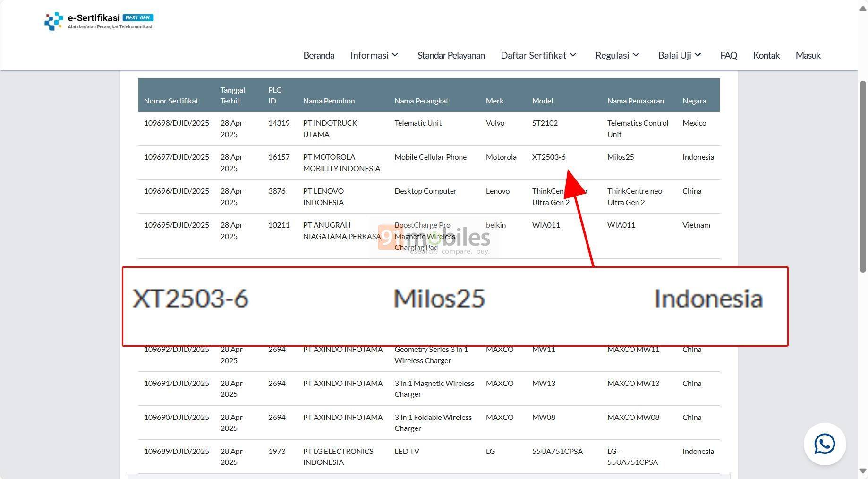This screenshot has width=868, height=479.
Task: Click PLG ID 16157 cell
Action: pos(279,157)
